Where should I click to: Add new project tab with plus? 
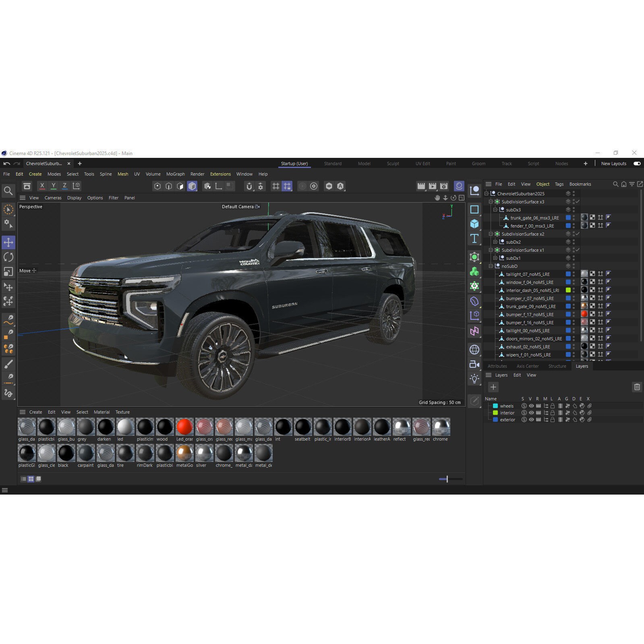pyautogui.click(x=80, y=164)
